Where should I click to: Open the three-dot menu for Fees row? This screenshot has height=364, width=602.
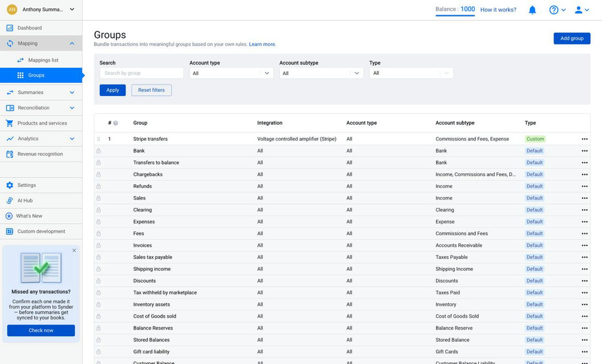[584, 234]
